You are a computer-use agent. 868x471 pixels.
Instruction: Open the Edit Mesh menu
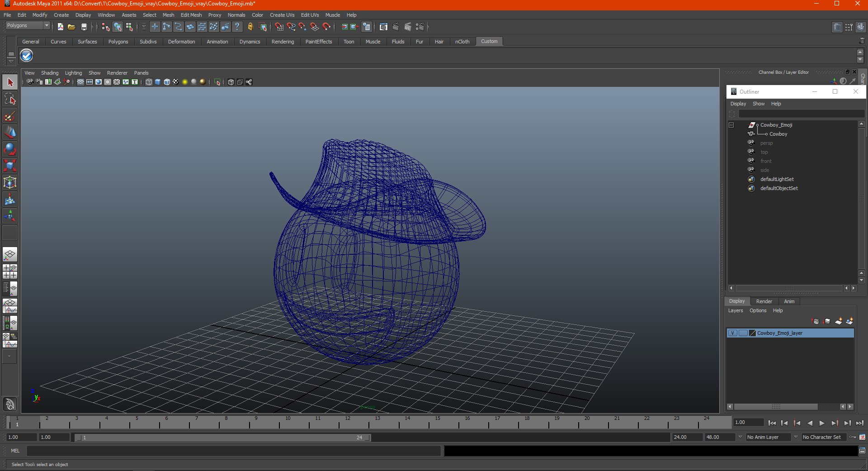pos(191,15)
